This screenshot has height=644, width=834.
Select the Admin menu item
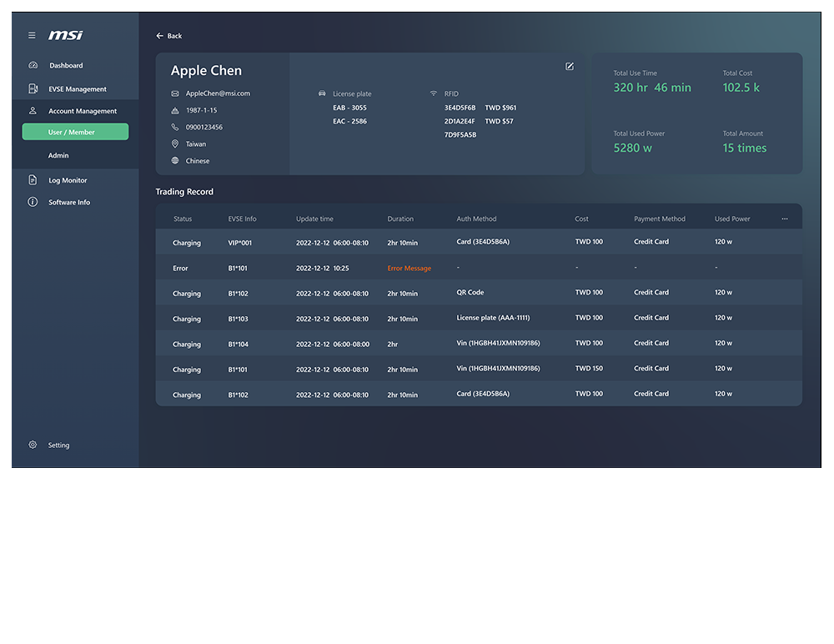click(59, 155)
